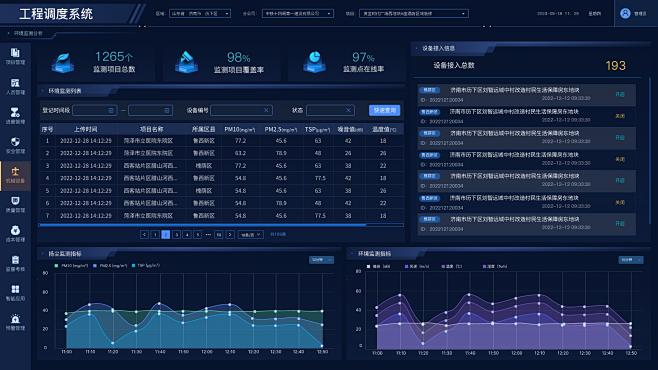Go to previous page arrow

pyautogui.click(x=144, y=235)
